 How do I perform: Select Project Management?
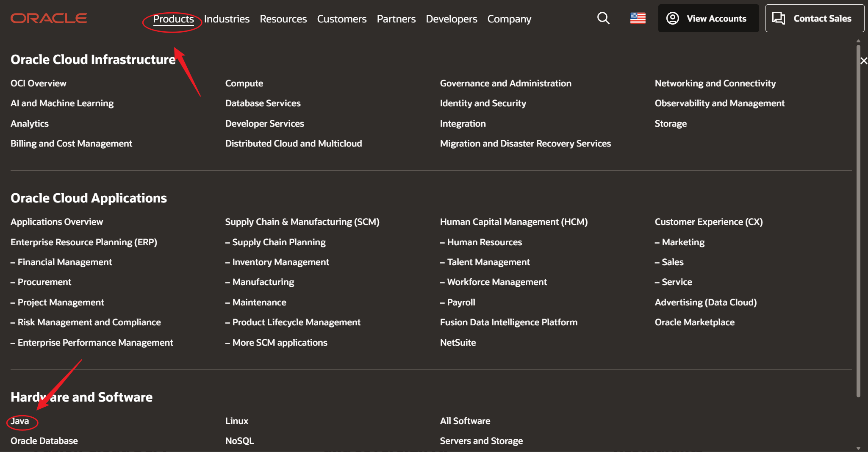pos(57,302)
